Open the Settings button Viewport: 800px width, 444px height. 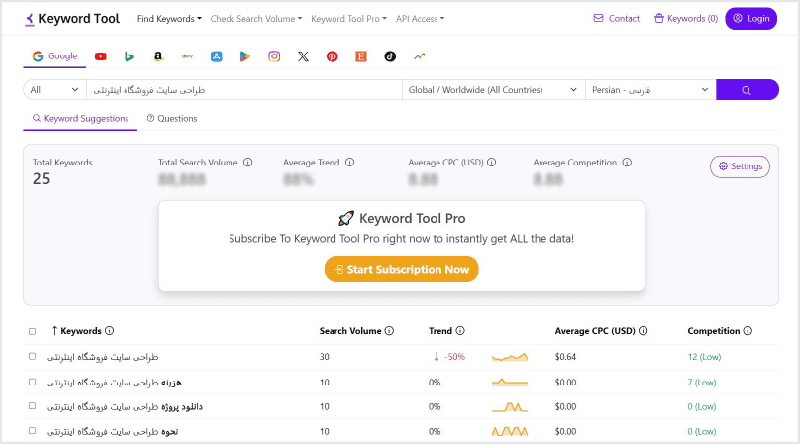click(740, 166)
